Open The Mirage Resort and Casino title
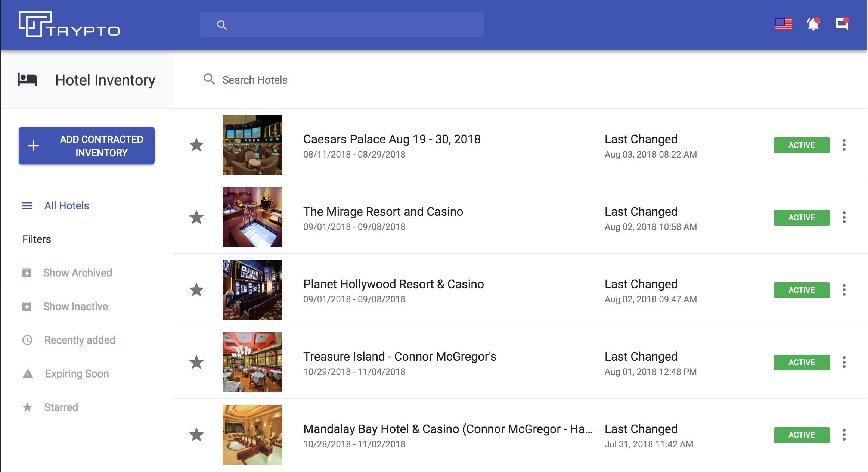This screenshot has width=868, height=472. [x=383, y=211]
